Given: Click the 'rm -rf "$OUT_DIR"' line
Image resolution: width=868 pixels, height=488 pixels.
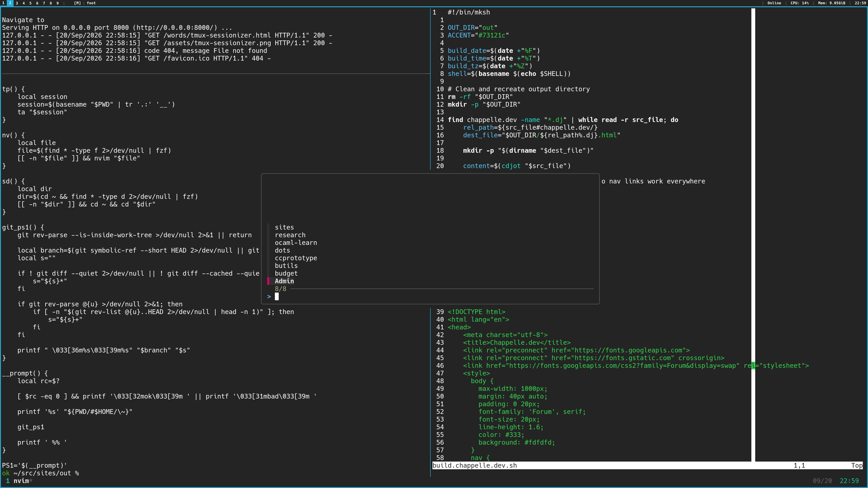Looking at the screenshot, I should click(480, 97).
